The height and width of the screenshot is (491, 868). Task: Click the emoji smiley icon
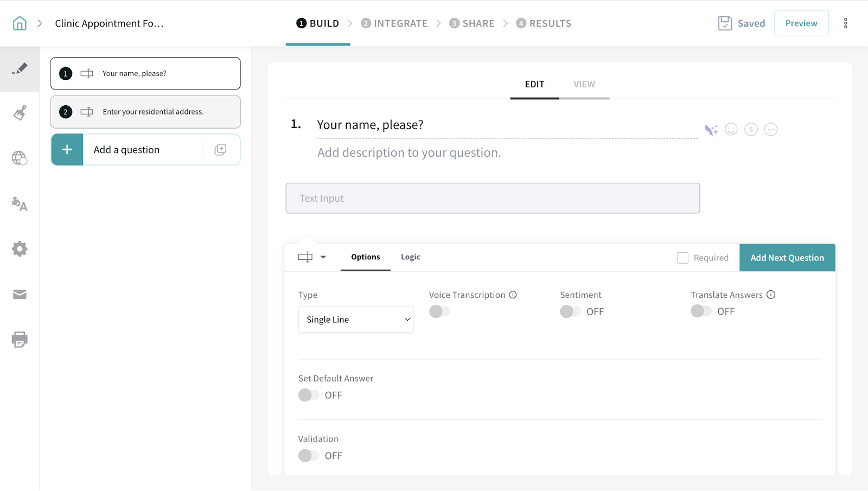[x=731, y=130]
